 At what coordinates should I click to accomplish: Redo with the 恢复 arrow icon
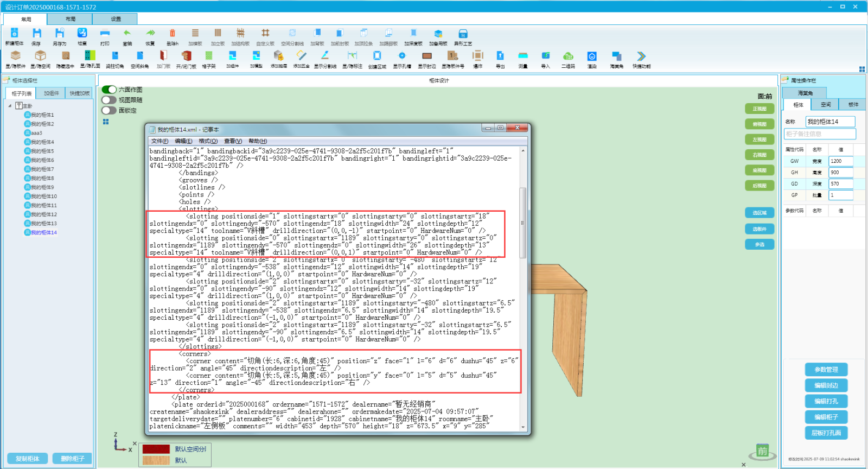(x=150, y=34)
